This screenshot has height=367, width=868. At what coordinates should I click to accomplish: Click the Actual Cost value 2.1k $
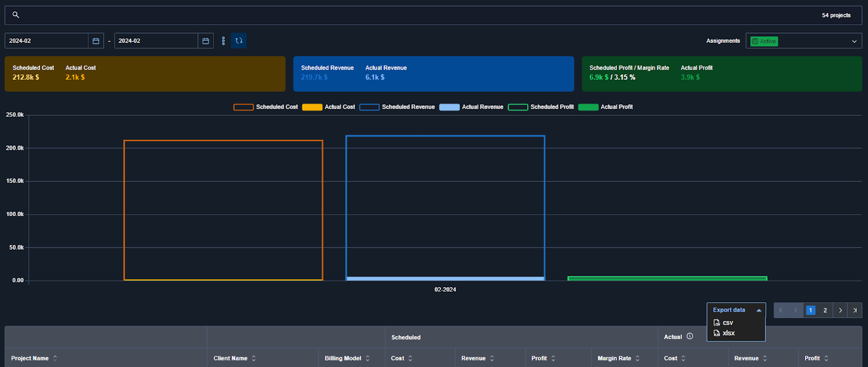point(75,77)
